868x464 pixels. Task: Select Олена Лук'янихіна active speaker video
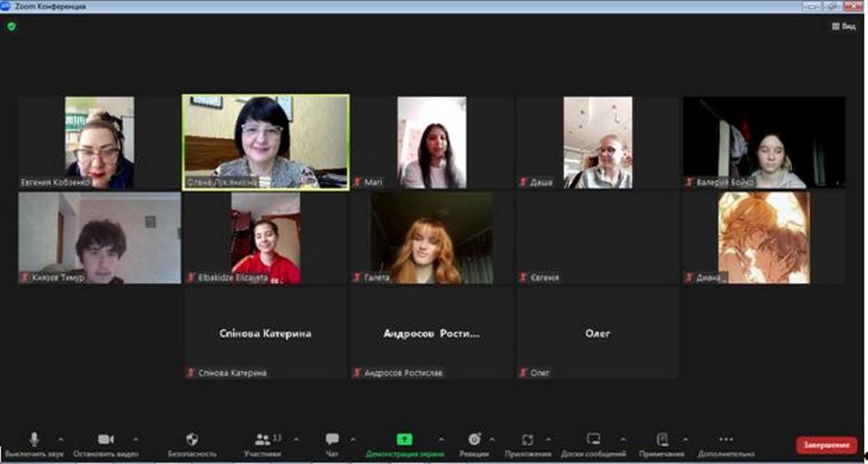[265, 143]
